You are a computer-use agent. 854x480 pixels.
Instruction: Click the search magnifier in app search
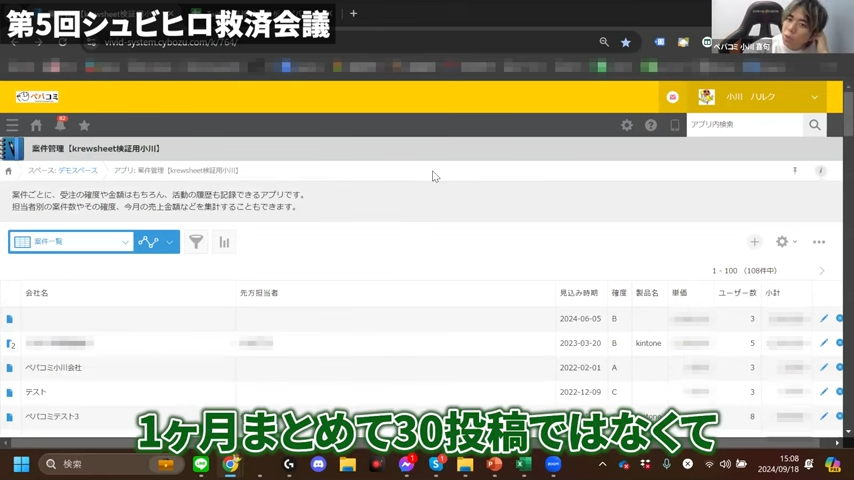tap(815, 125)
